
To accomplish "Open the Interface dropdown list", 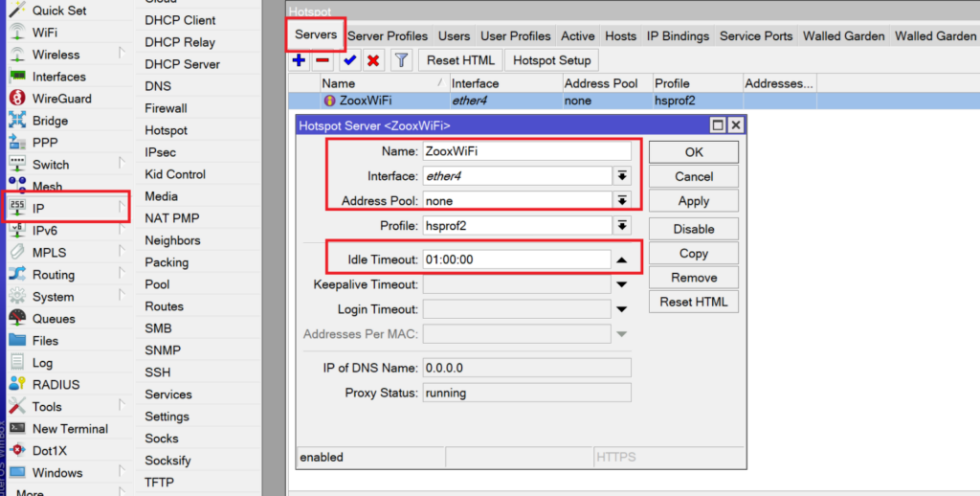I will [x=622, y=176].
